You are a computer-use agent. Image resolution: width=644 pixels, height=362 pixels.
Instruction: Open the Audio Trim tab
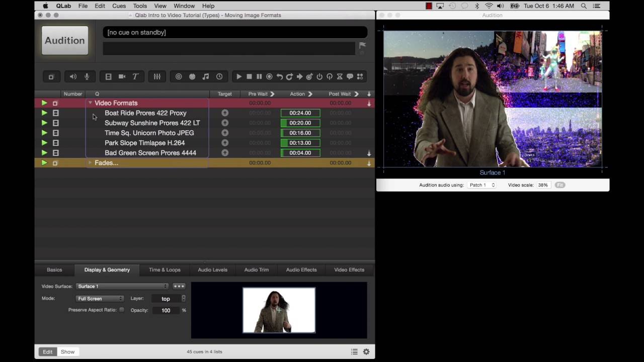point(257,270)
